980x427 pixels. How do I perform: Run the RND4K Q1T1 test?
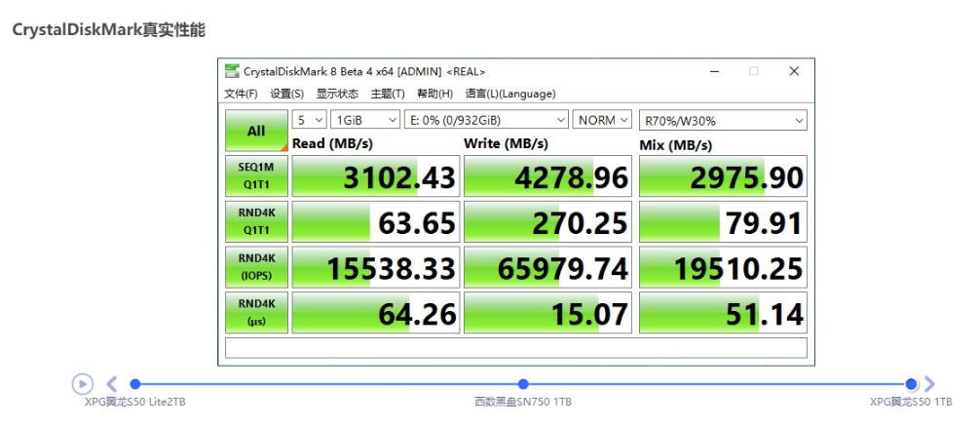pos(256,222)
